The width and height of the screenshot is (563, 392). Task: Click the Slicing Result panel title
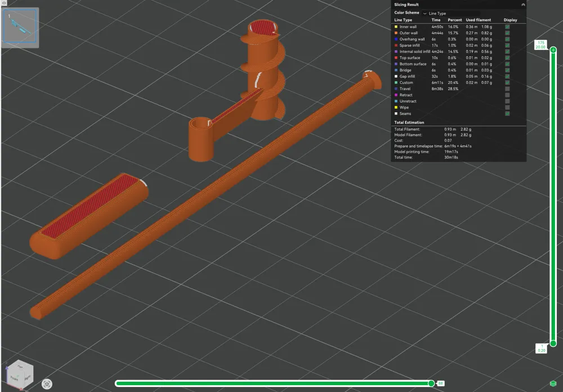[406, 5]
